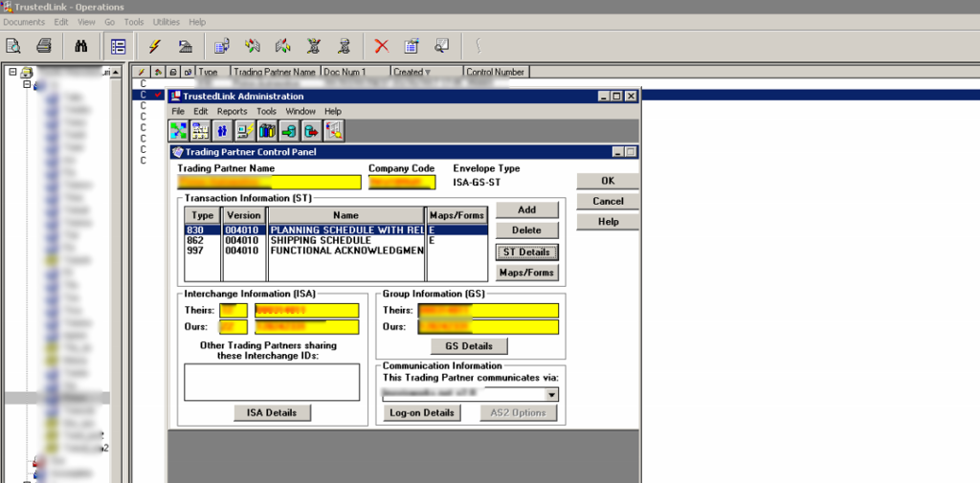The image size is (980, 483).
Task: Click the Doc Num 1 column header
Action: click(356, 72)
